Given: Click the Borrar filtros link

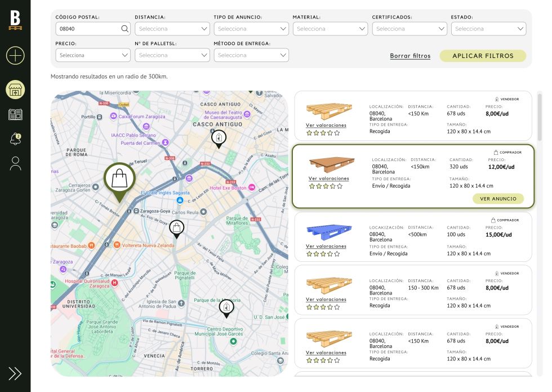Looking at the screenshot, I should 410,56.
